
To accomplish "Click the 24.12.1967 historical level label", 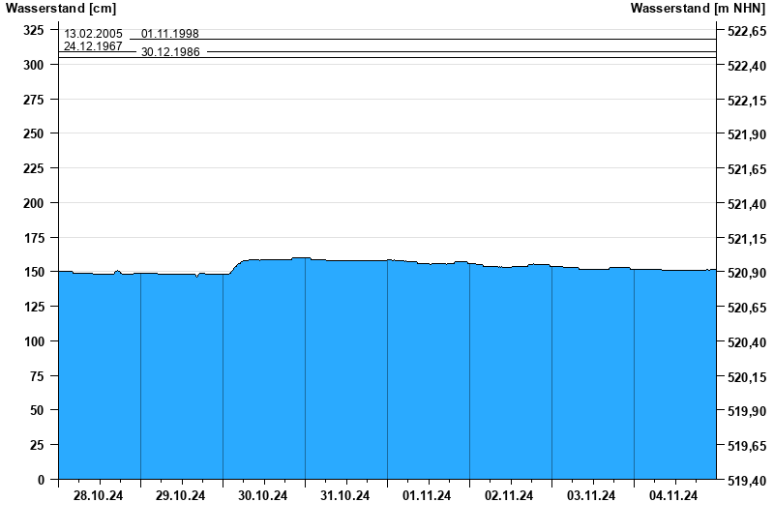I will point(93,45).
